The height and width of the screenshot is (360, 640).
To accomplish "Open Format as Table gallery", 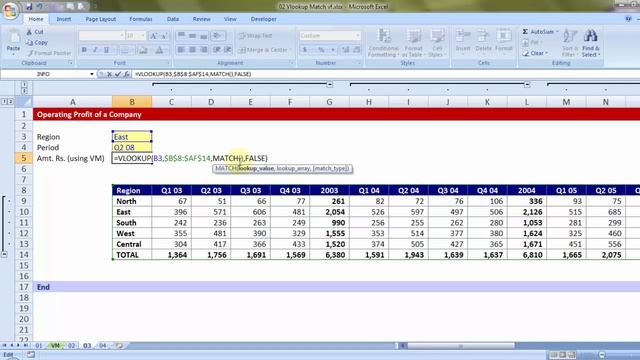I will pyautogui.click(x=413, y=43).
